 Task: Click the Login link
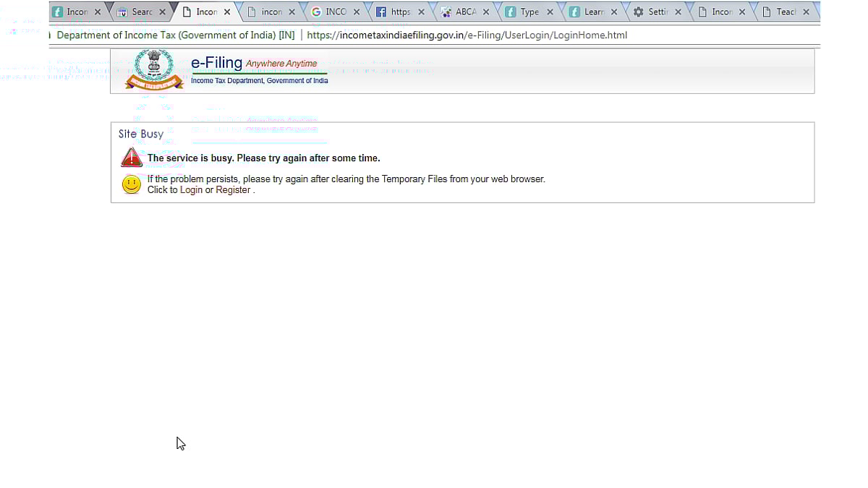pyautogui.click(x=191, y=190)
